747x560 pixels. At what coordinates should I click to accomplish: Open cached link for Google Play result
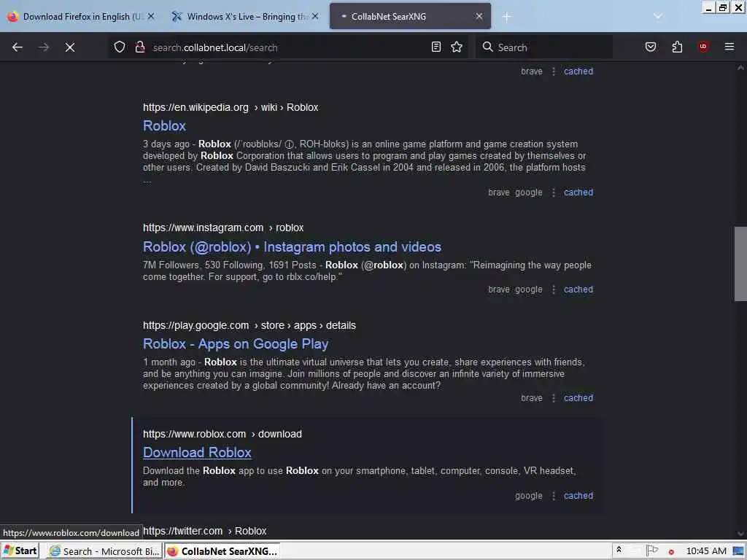click(x=578, y=398)
